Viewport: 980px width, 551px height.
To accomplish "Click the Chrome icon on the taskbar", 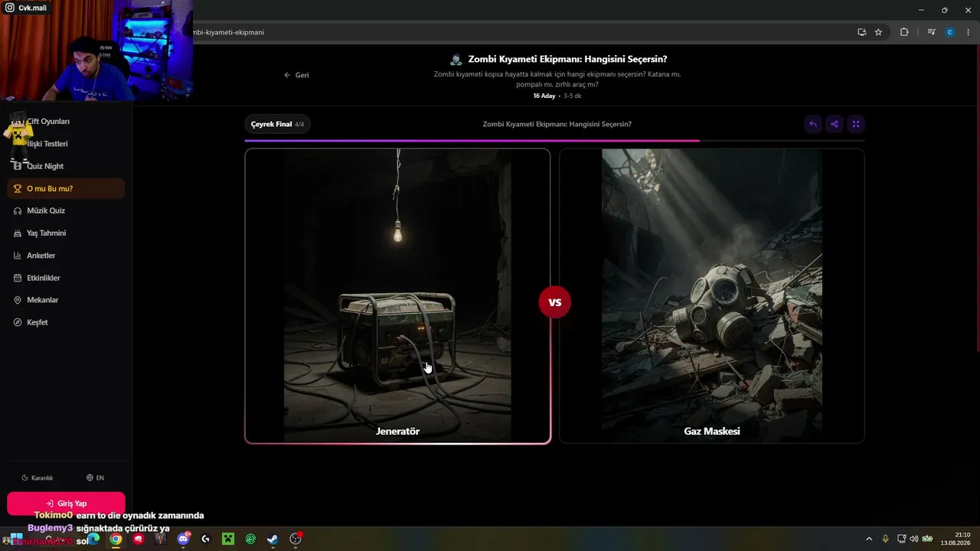I will [116, 539].
